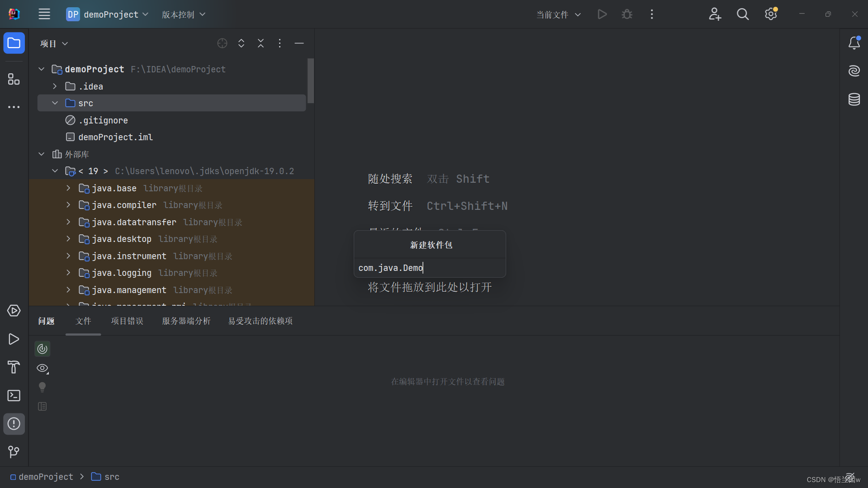Toggle the highlighting-level circular icon in Problems panel
The height and width of the screenshot is (488, 868).
click(x=43, y=349)
